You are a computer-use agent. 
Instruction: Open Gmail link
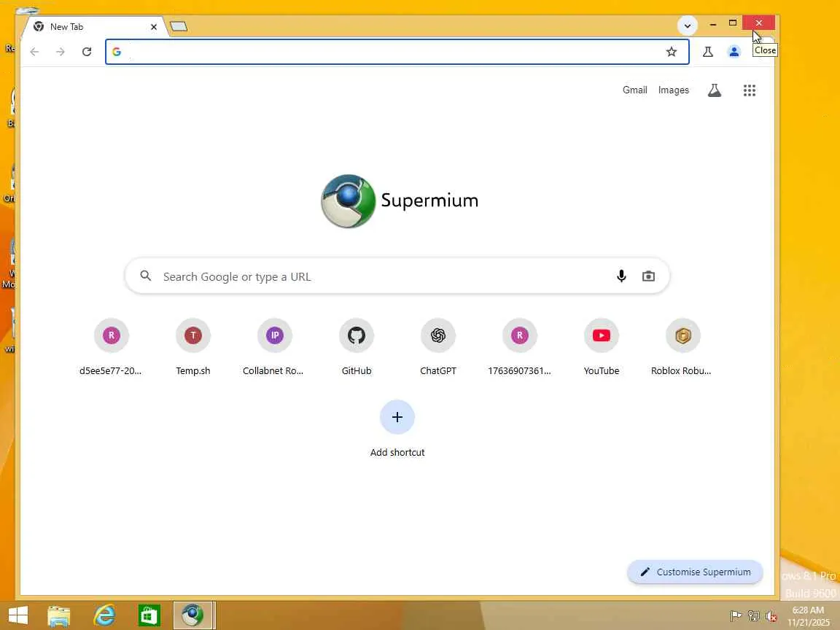point(635,90)
